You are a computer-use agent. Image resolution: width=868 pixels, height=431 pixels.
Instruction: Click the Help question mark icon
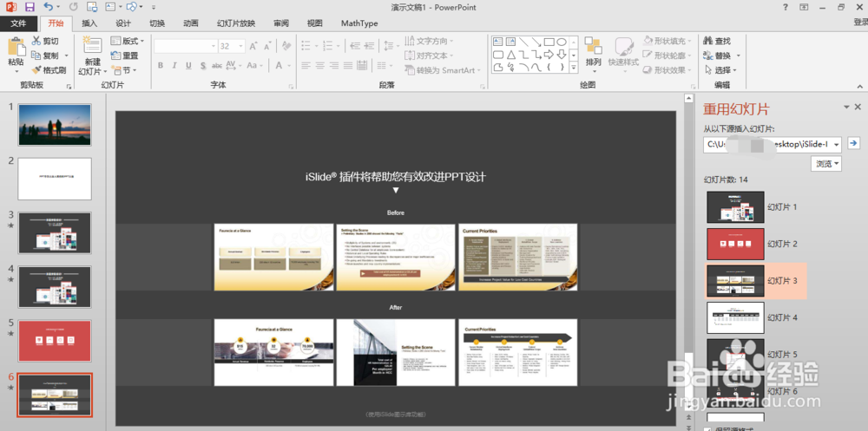(786, 7)
